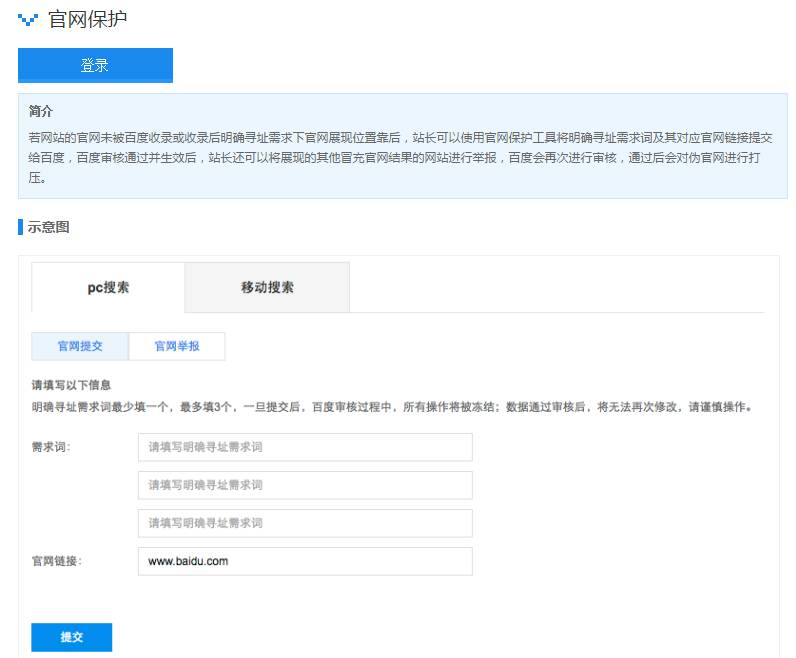Click the 示意图 section heading
This screenshot has width=796, height=658.
click(48, 227)
